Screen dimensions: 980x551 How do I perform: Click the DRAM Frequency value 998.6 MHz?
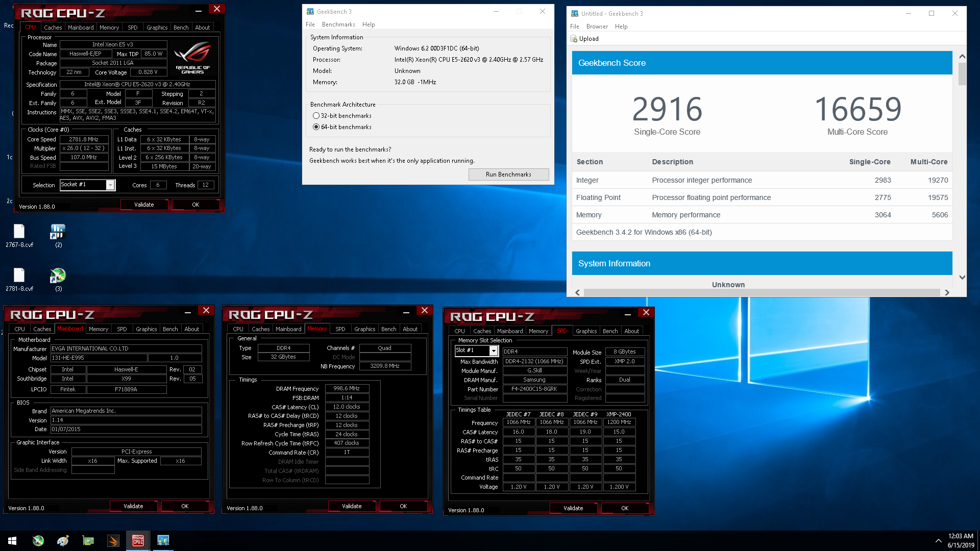click(347, 389)
